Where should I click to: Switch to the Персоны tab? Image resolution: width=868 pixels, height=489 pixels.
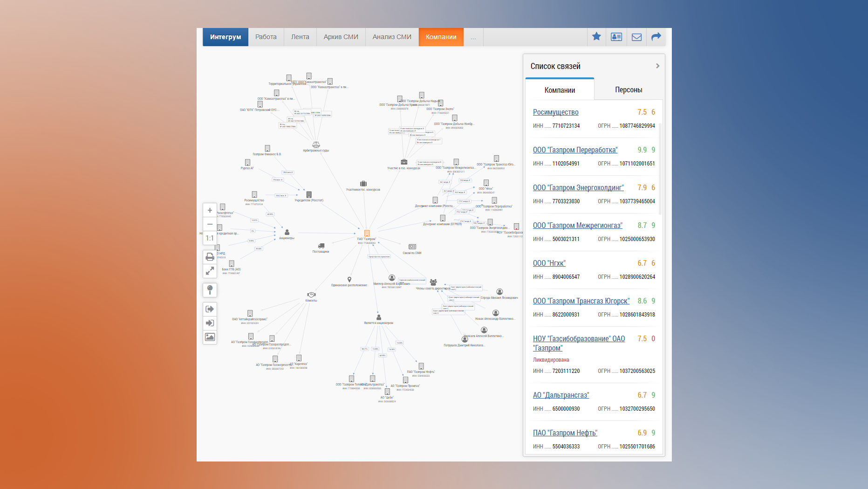[x=628, y=90]
